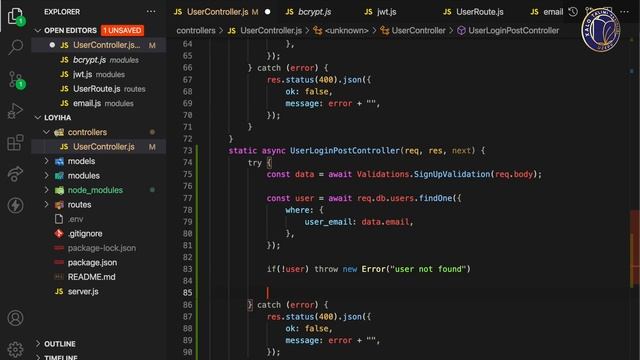The width and height of the screenshot is (640, 360).
Task: Switch to the UserRoute.js tab
Action: coord(479,12)
